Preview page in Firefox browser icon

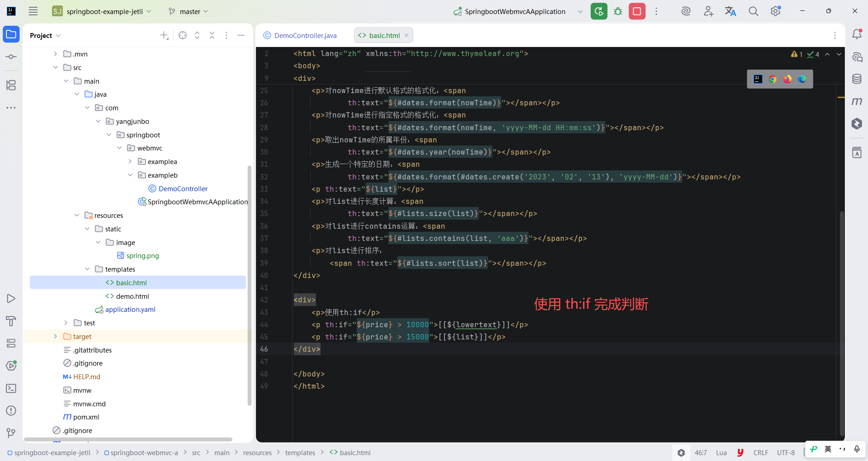click(x=788, y=79)
